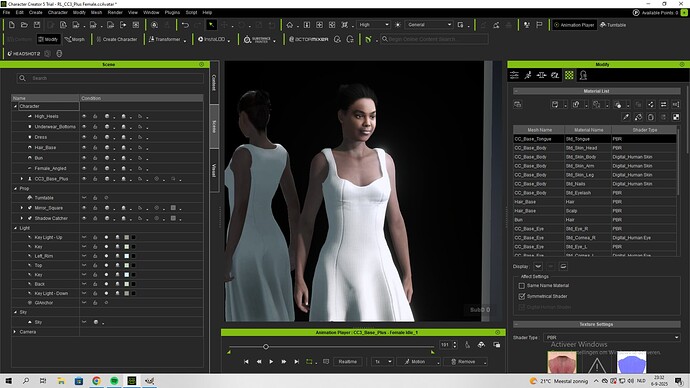Open the Character menu
Viewport: 690px width, 388px height.
tap(58, 12)
